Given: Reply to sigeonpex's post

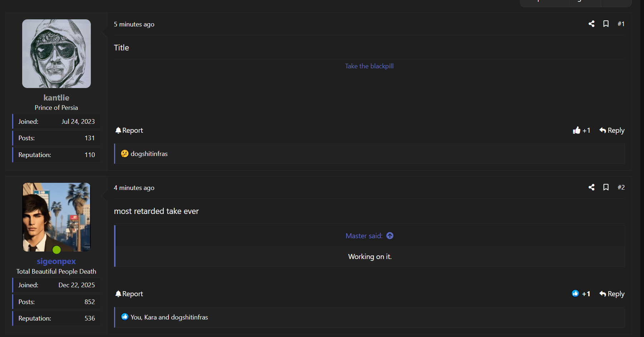Looking at the screenshot, I should [612, 294].
